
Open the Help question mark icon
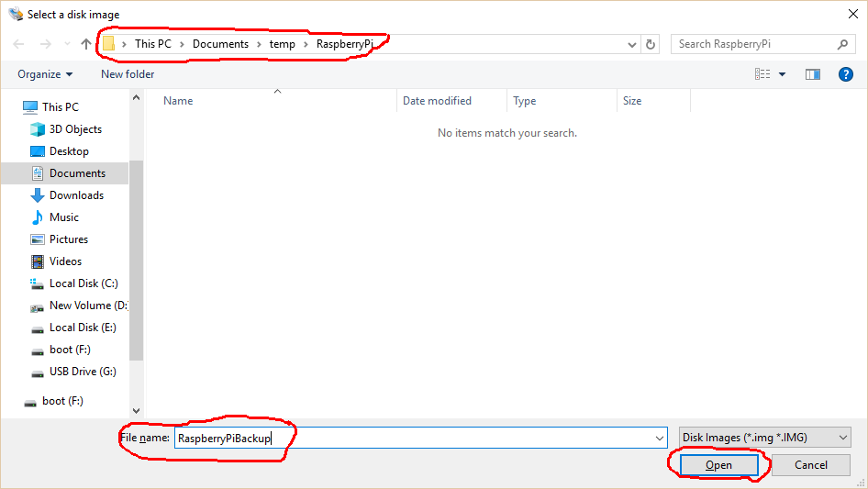pos(845,74)
